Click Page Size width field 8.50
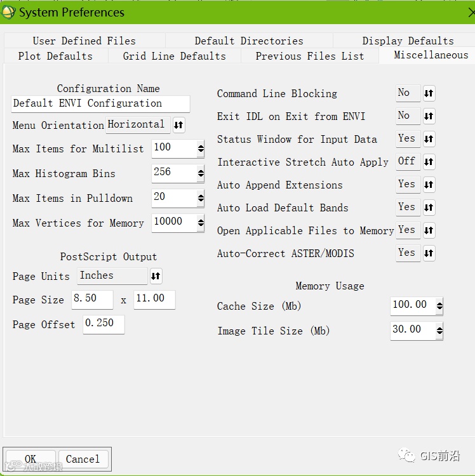Viewport: 475px width, 476px height. (x=92, y=300)
